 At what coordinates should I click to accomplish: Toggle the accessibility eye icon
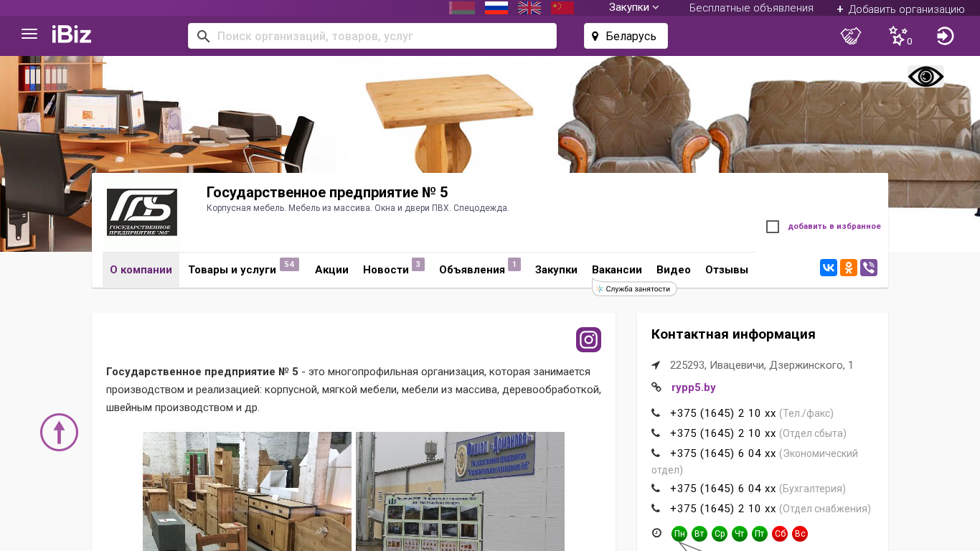pyautogui.click(x=925, y=77)
